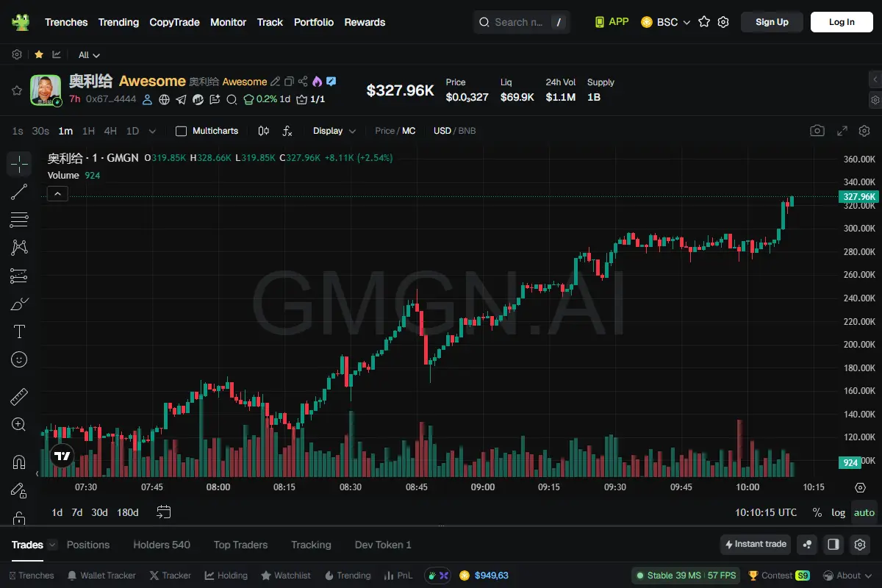
Task: Edit token name with pencil icon
Action: (x=276, y=82)
